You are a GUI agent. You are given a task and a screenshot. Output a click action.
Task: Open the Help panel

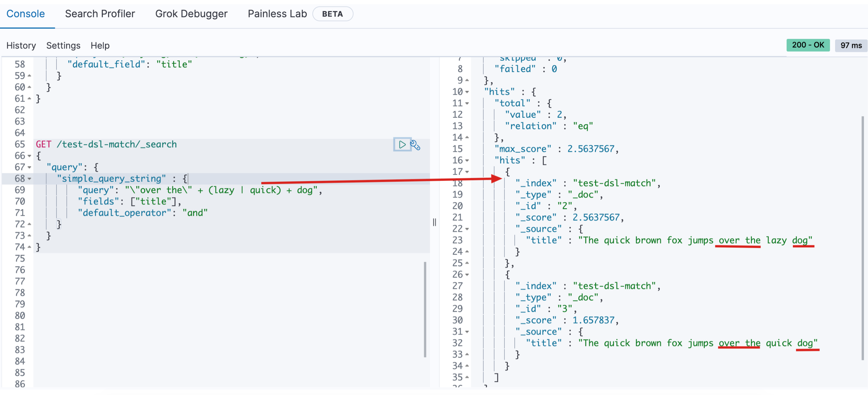(100, 46)
